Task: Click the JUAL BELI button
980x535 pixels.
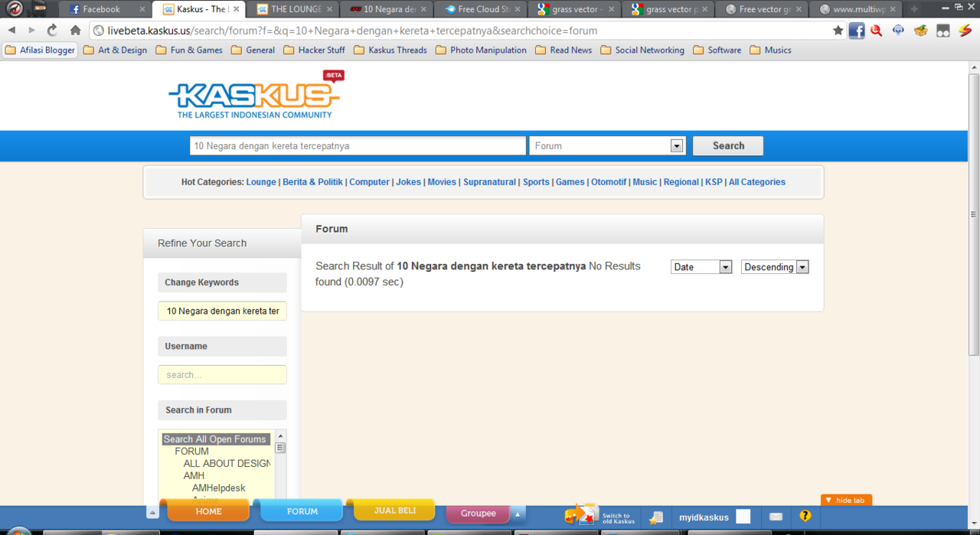Action: 395,510
